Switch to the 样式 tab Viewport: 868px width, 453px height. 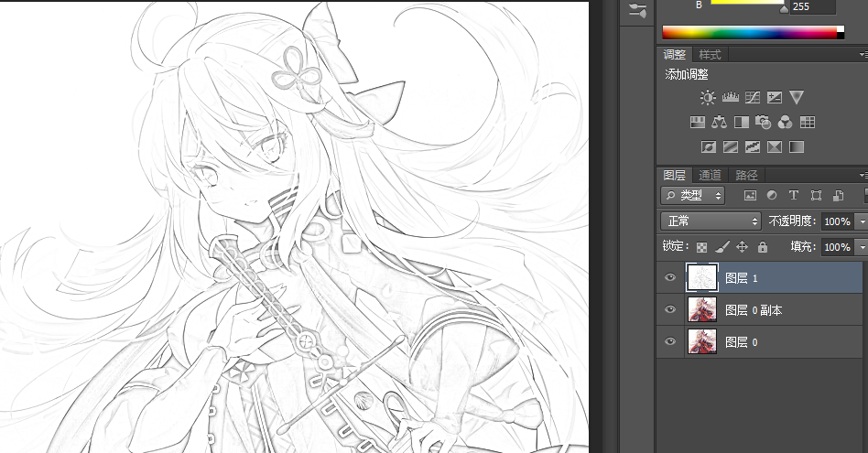(710, 55)
